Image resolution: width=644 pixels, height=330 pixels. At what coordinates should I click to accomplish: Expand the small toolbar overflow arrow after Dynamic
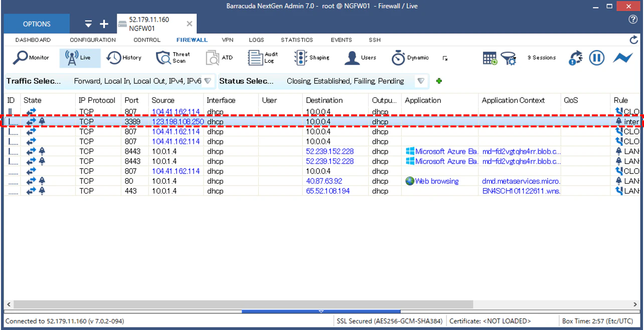(445, 58)
